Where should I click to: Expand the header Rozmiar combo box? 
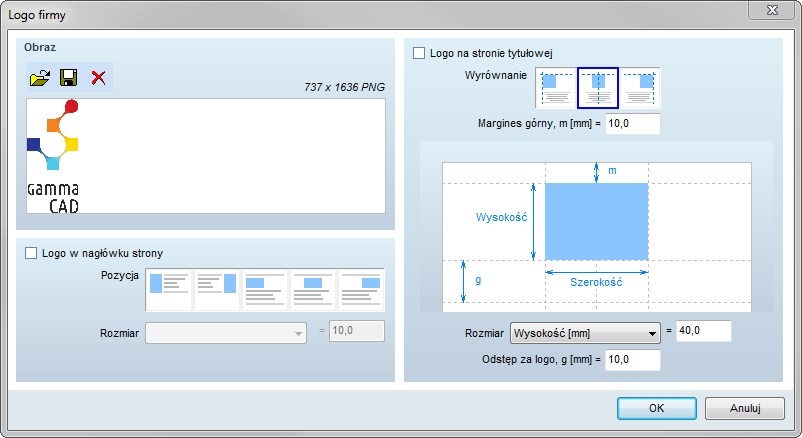click(x=226, y=333)
